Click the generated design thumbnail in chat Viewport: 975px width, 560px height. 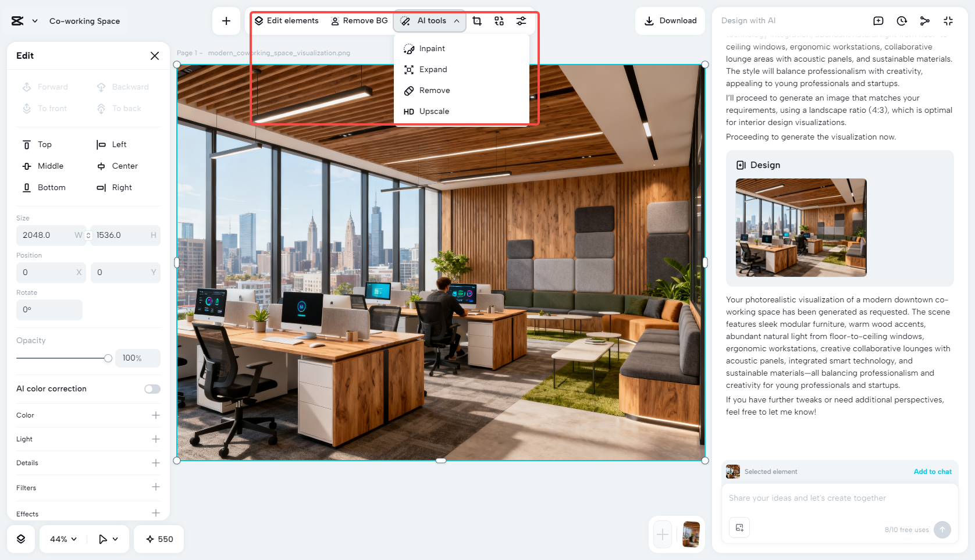(x=801, y=227)
